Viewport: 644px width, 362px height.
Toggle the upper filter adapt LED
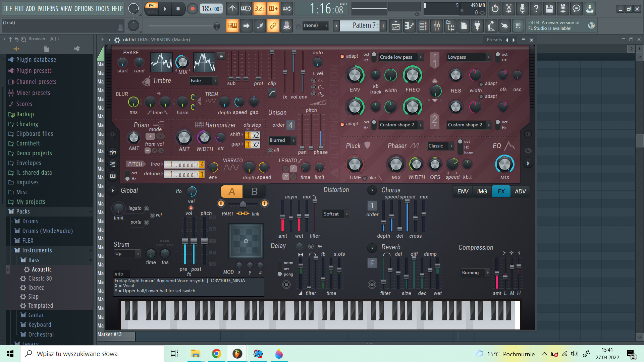tap(342, 56)
